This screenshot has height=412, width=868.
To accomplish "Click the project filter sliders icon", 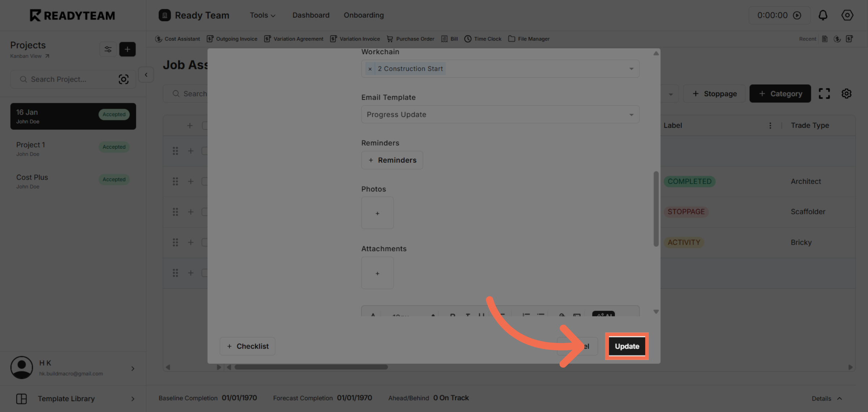I will pos(108,49).
